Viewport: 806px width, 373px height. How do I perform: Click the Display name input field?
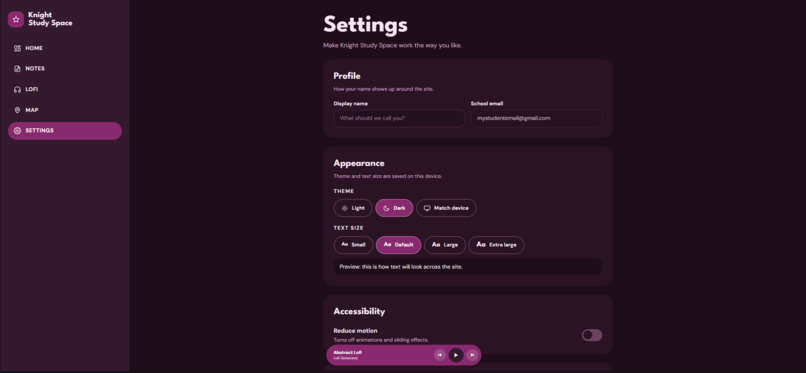[399, 118]
